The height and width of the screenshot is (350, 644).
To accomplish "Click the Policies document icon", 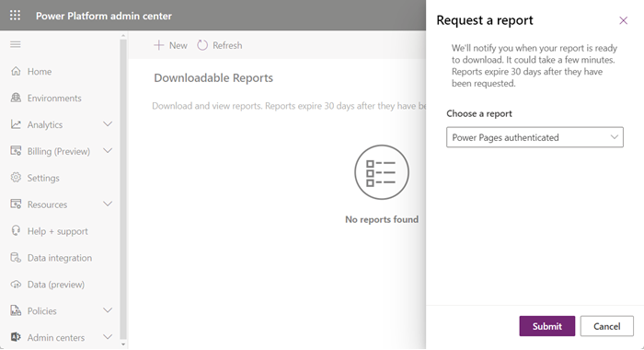I will [16, 310].
